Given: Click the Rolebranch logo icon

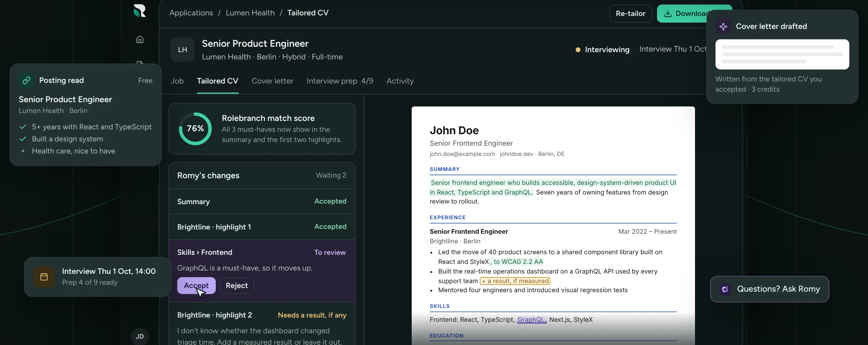Looking at the screenshot, I should [140, 11].
